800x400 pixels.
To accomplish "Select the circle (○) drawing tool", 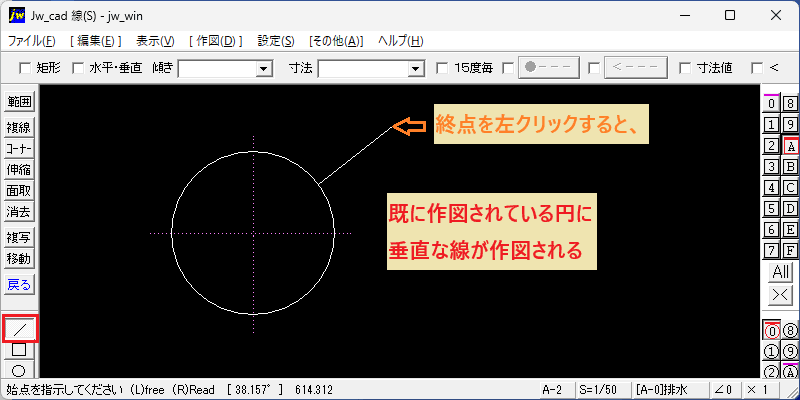I will [19, 369].
